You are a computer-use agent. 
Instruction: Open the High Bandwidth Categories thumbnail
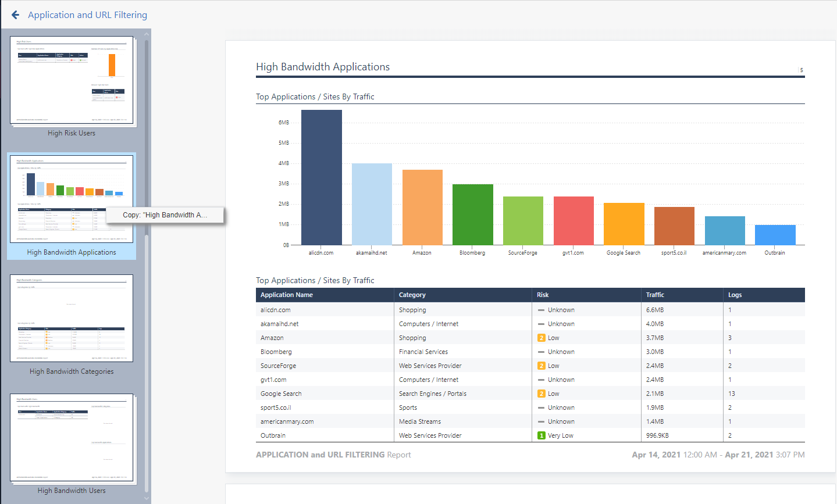72,318
